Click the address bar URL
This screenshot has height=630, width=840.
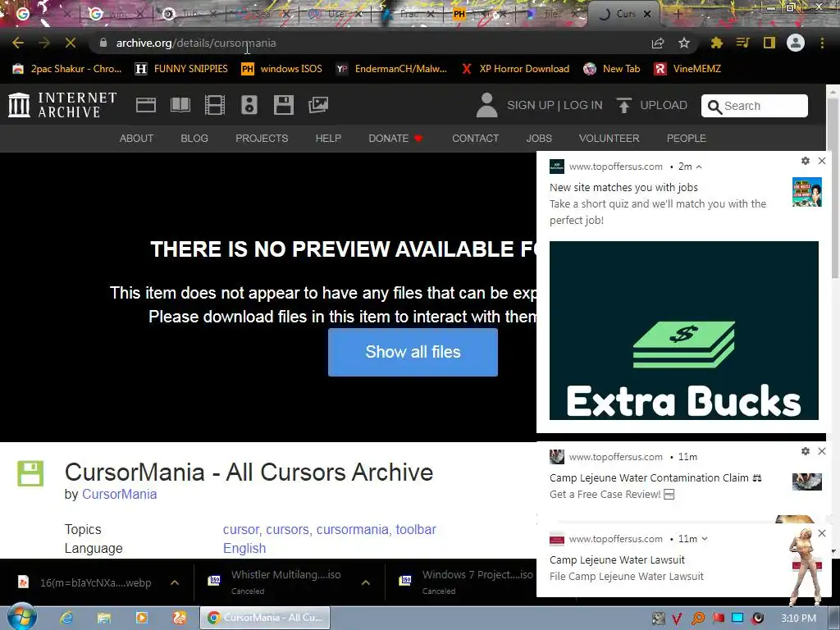(x=196, y=43)
